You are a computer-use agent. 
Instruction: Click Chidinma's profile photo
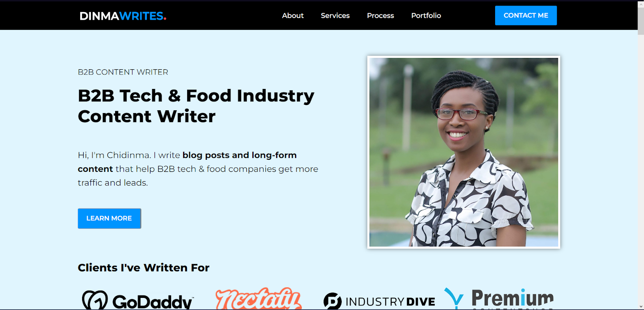point(464,152)
